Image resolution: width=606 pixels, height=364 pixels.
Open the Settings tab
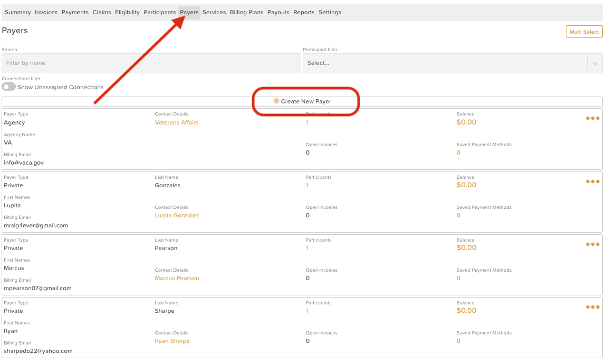(330, 12)
